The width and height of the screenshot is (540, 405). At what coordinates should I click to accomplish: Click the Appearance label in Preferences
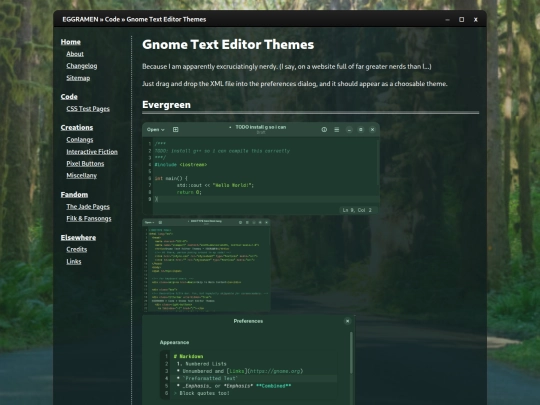point(174,342)
